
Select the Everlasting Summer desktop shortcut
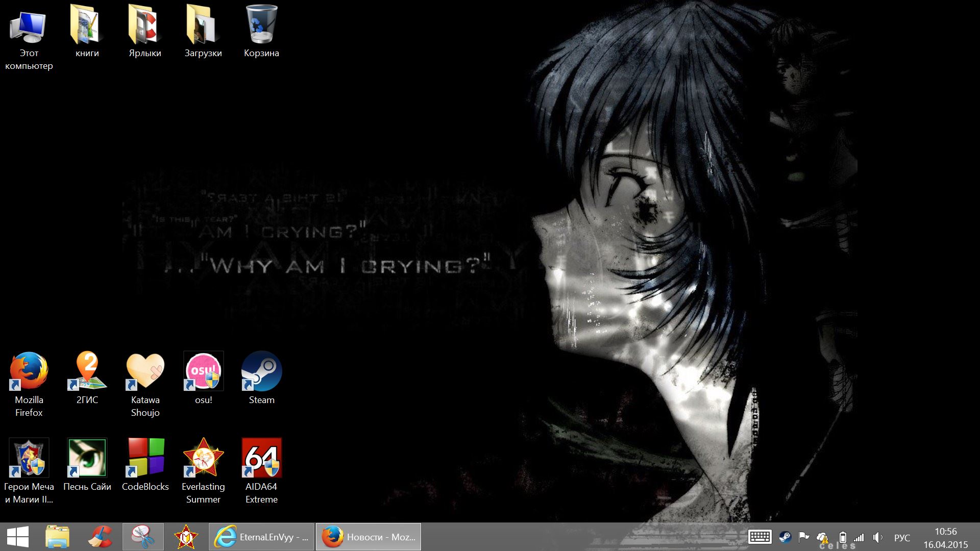tap(203, 458)
